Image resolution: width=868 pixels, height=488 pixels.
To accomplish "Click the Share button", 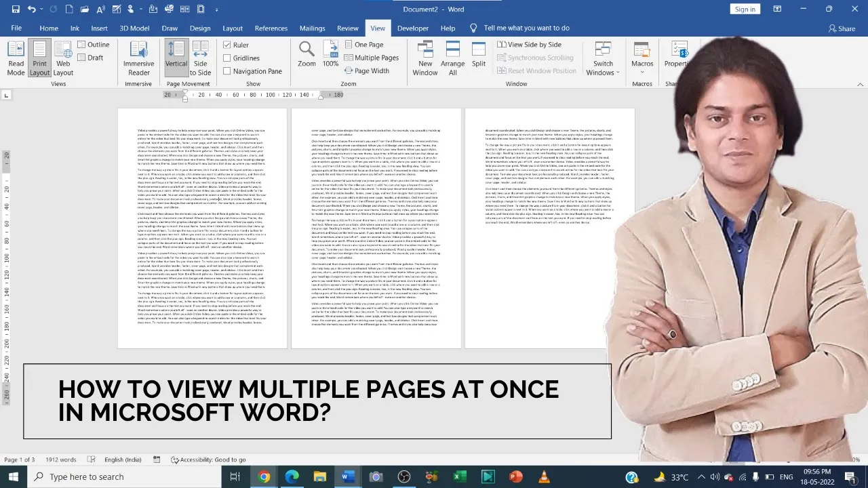I will tap(842, 28).
